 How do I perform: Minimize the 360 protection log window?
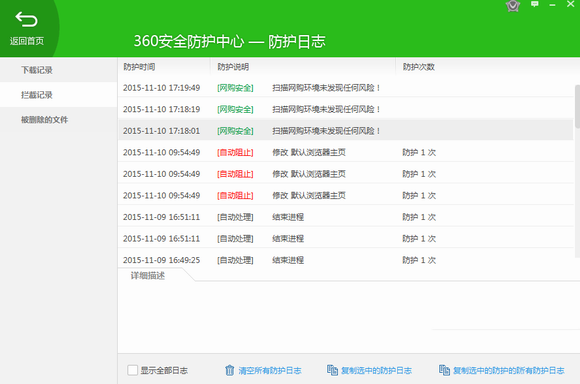(553, 5)
